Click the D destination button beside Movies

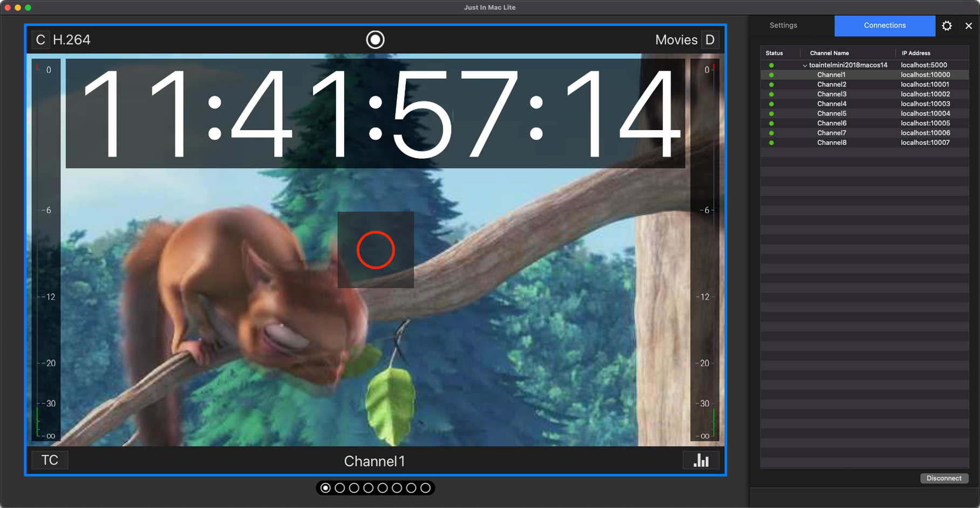pos(710,40)
